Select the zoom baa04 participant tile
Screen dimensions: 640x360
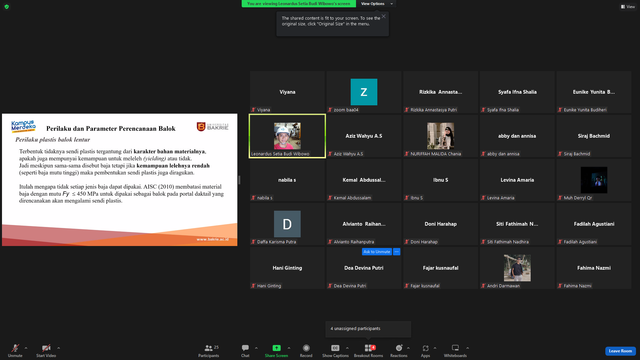(x=364, y=92)
